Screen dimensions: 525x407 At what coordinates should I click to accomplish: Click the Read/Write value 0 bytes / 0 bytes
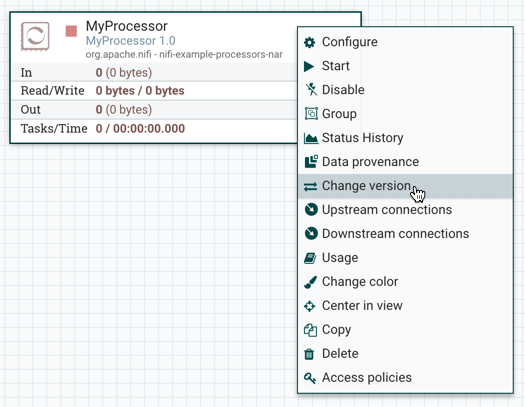(x=140, y=91)
